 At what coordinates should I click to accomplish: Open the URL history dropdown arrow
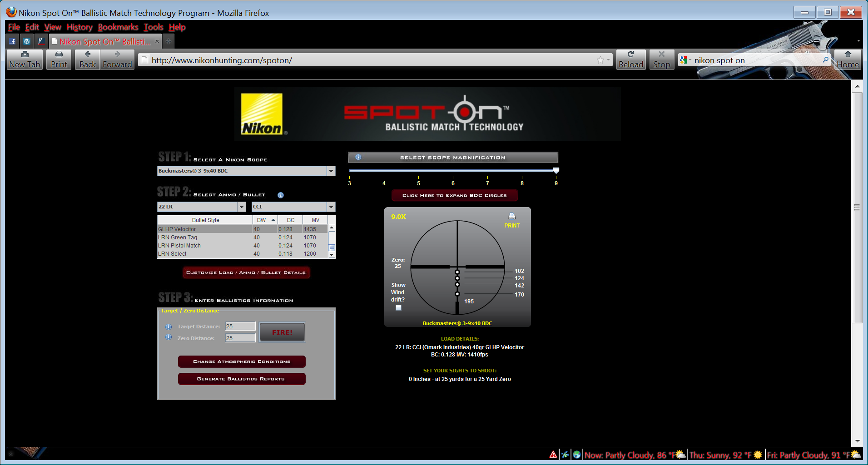608,60
